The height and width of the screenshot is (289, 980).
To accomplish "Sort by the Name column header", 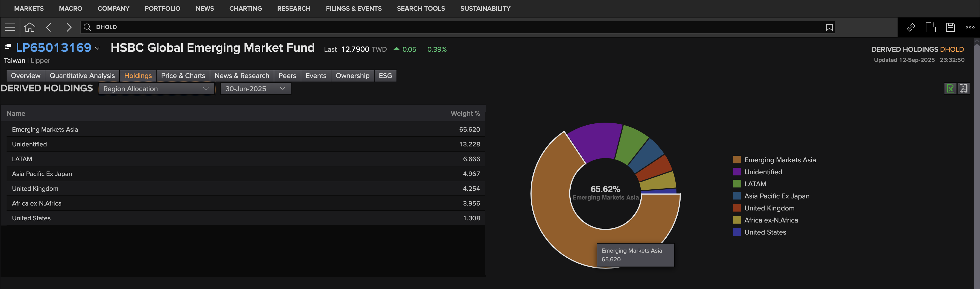I will 16,114.
